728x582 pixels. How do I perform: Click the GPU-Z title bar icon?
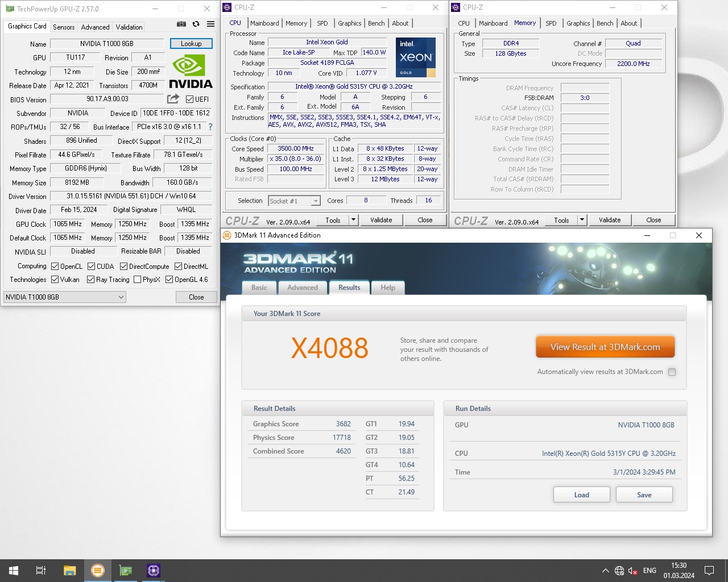point(10,9)
